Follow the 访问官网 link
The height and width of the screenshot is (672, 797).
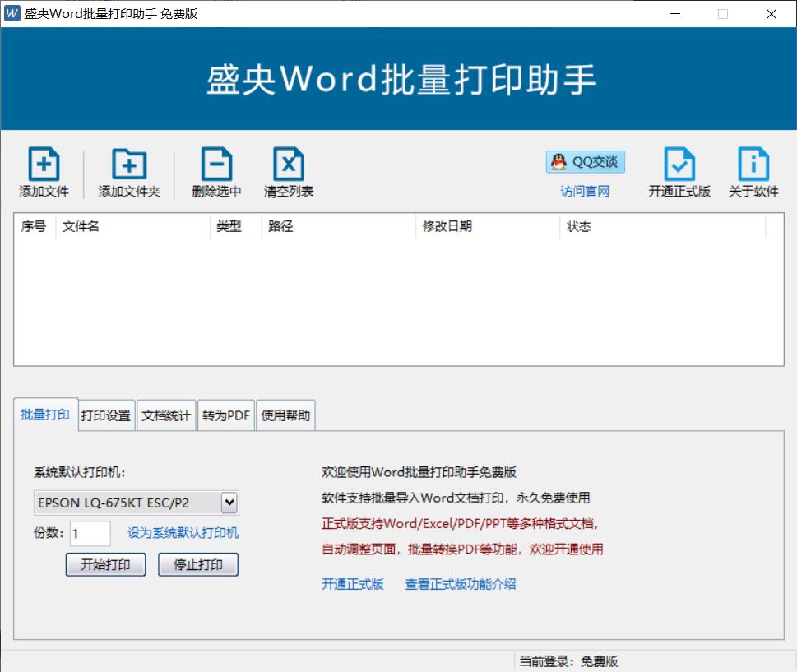585,191
